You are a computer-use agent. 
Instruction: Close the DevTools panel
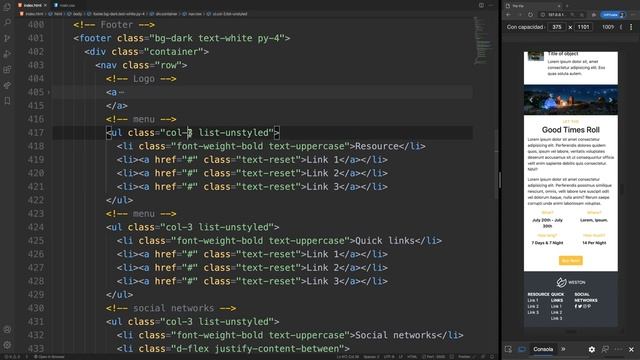tap(631, 349)
